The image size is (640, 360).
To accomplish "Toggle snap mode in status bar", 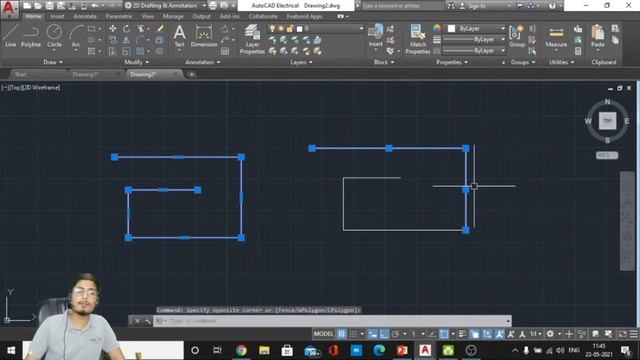I will tap(353, 334).
